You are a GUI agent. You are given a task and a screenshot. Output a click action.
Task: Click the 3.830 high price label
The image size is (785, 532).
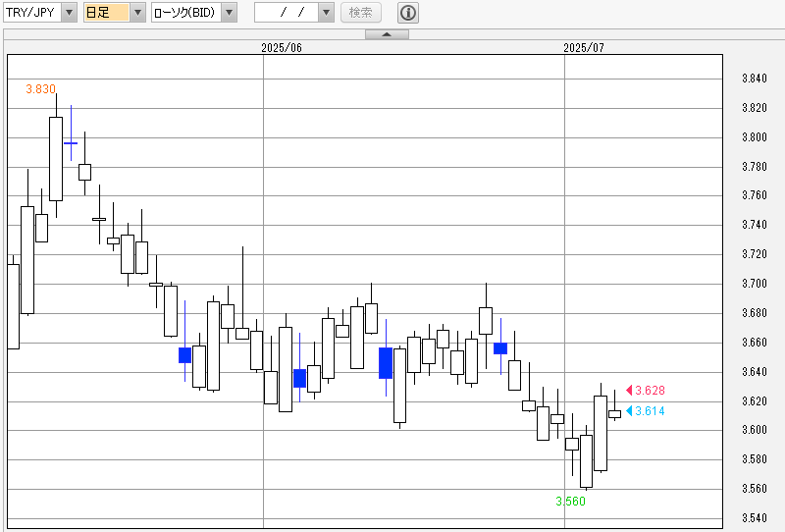40,89
